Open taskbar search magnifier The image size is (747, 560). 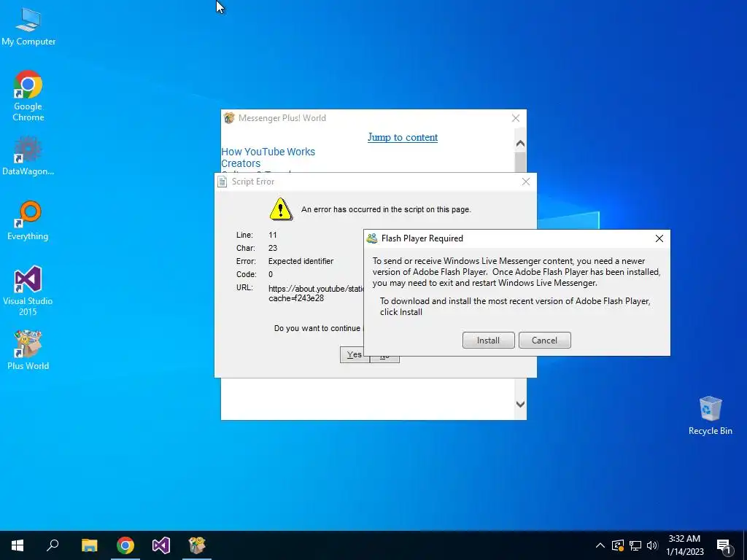[x=53, y=545]
